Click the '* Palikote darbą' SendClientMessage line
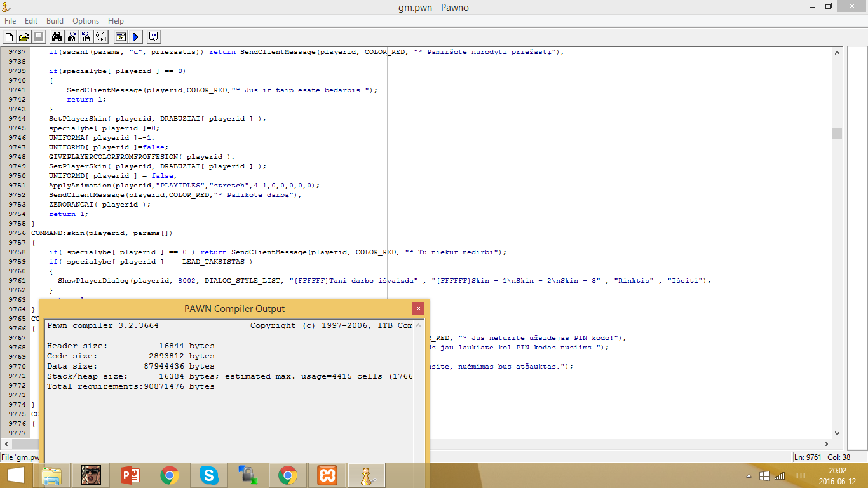 click(x=175, y=195)
